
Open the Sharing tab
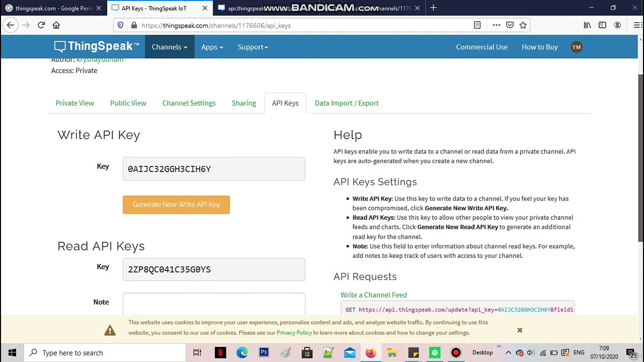pyautogui.click(x=244, y=103)
